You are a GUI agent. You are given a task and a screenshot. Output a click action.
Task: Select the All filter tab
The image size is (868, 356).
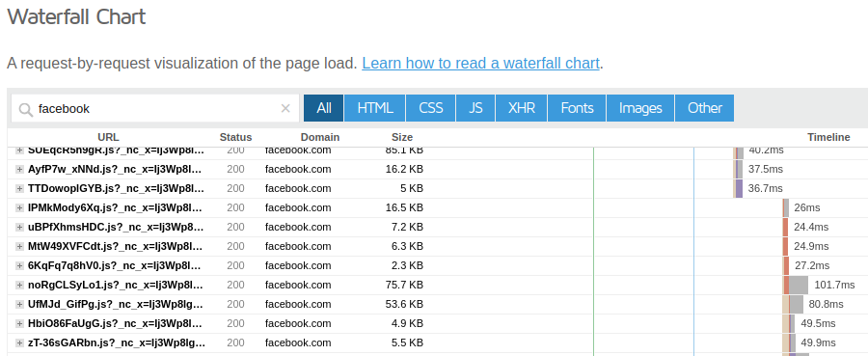point(324,108)
